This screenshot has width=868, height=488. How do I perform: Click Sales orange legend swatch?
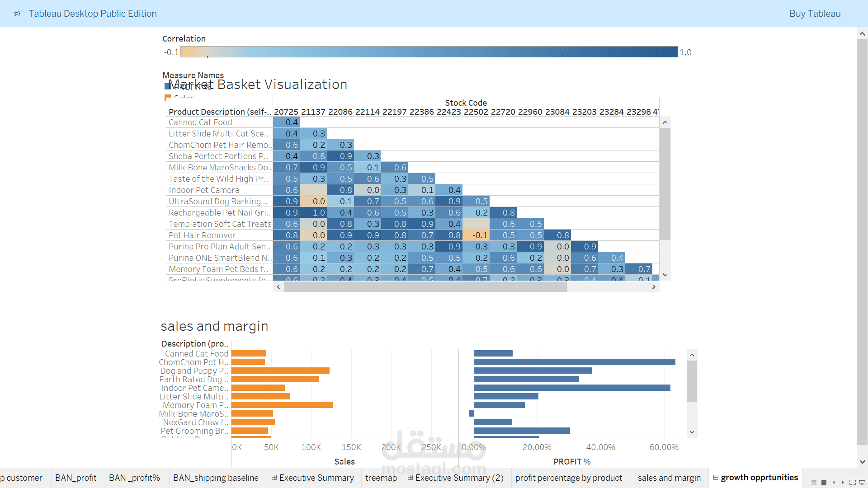(167, 97)
